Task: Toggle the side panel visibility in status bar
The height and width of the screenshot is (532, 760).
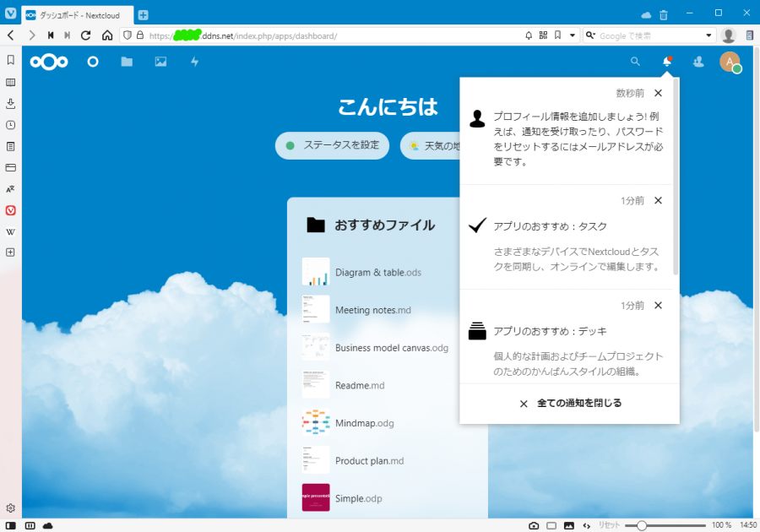Action: (x=11, y=525)
